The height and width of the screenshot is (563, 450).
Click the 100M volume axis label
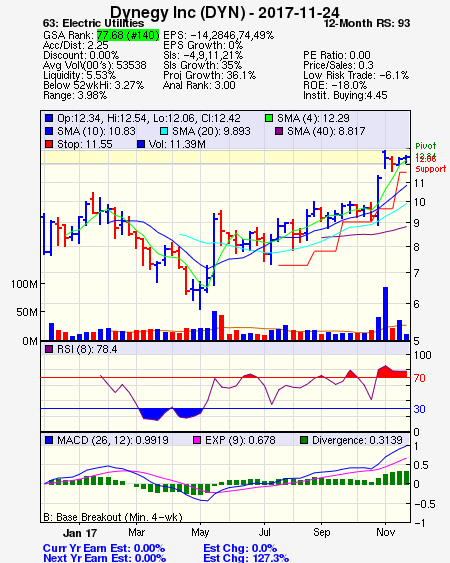pos(24,284)
